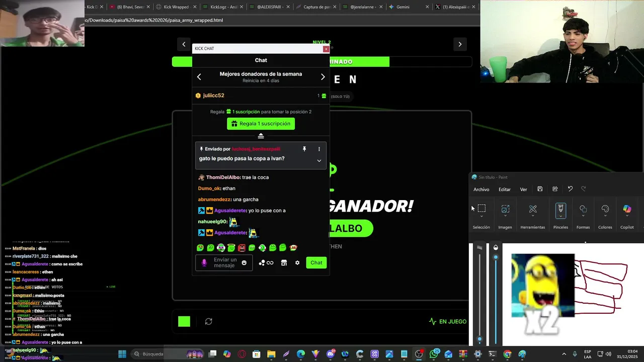This screenshot has height=362, width=644.
Task: Click the green Chat send button
Action: pyautogui.click(x=316, y=262)
